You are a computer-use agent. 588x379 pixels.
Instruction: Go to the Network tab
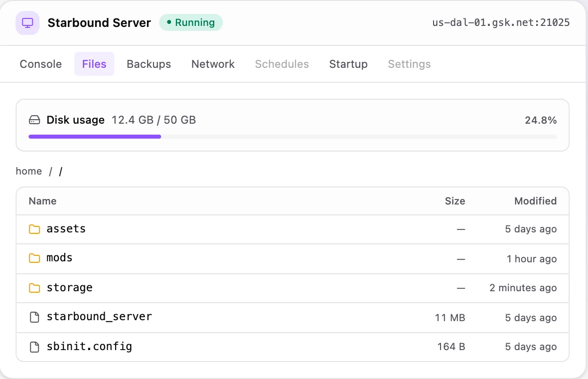[x=213, y=64]
